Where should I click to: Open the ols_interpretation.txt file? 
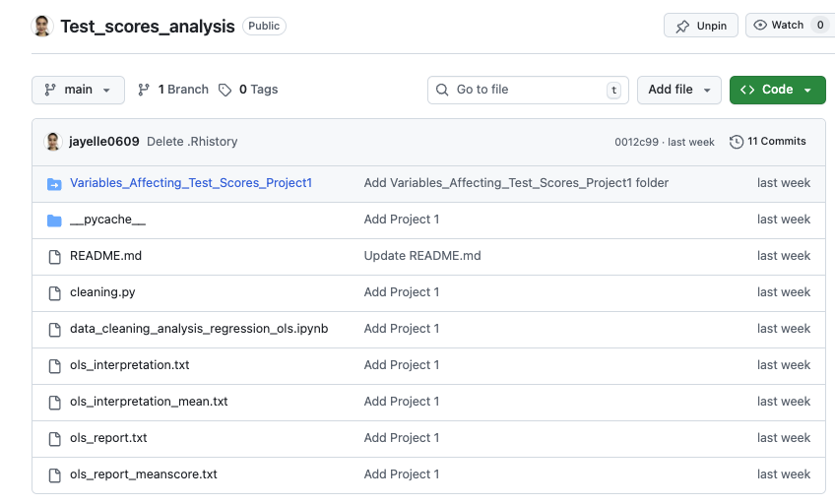[129, 365]
